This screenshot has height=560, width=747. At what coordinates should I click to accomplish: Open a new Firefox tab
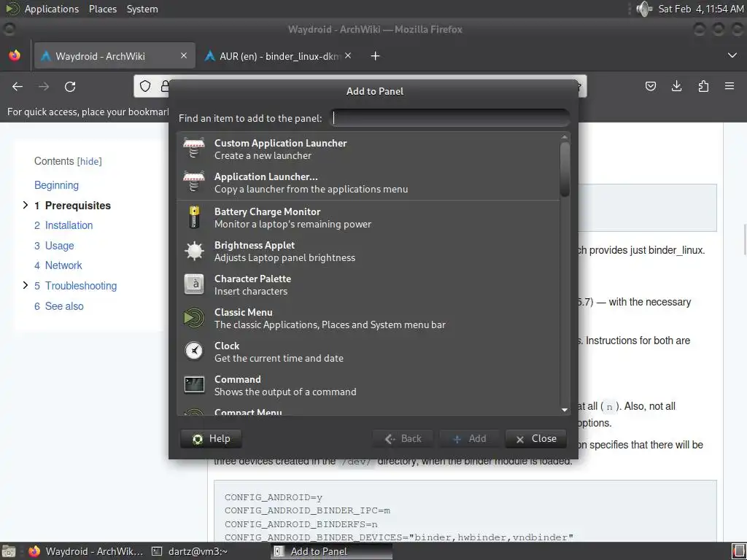[x=376, y=56]
